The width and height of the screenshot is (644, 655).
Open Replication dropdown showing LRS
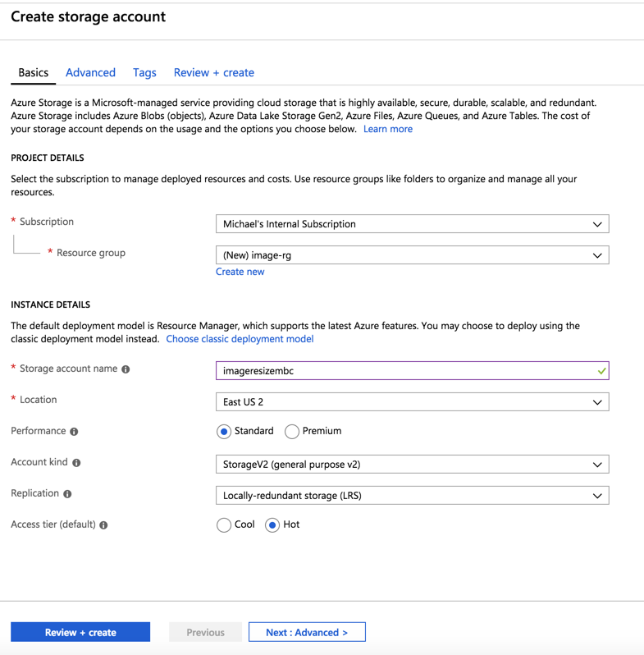tap(412, 496)
